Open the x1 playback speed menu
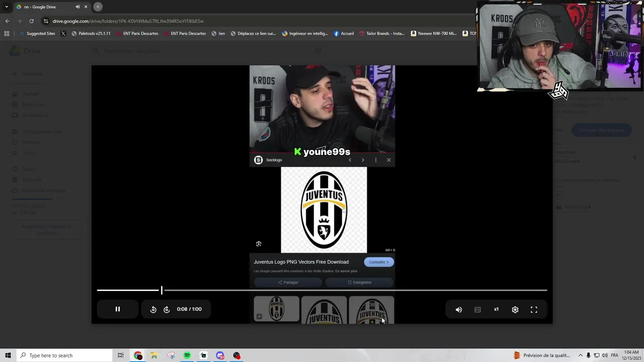Image resolution: width=644 pixels, height=362 pixels. tap(496, 310)
